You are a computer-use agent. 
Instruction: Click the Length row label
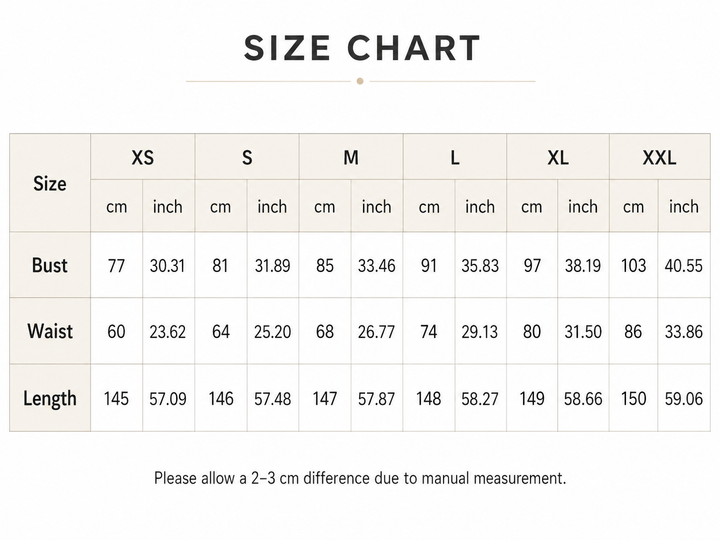click(x=50, y=398)
